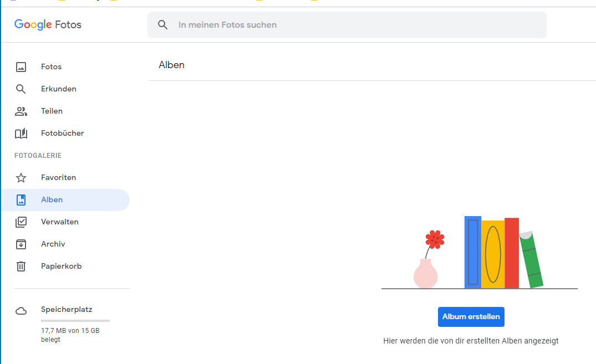The width and height of the screenshot is (596, 364).
Task: Click the Google Fotos logo
Action: tap(48, 25)
